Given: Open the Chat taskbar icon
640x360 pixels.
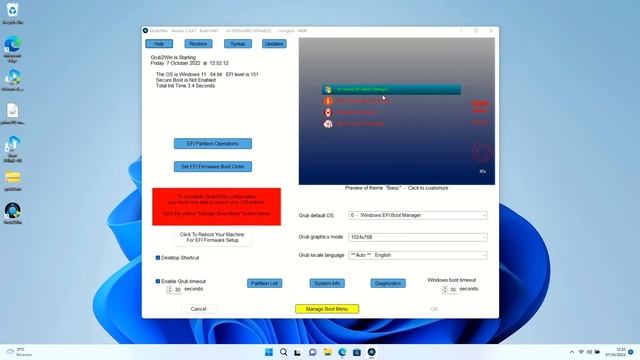Looking at the screenshot, I should pyautogui.click(x=313, y=352).
